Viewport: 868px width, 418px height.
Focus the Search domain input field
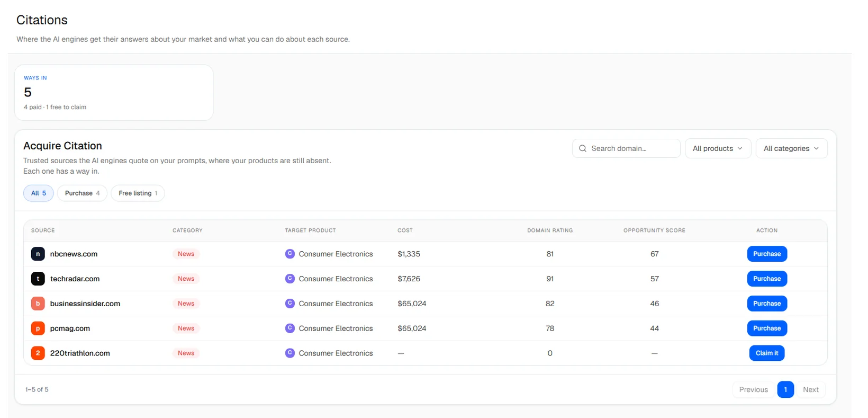tap(626, 148)
